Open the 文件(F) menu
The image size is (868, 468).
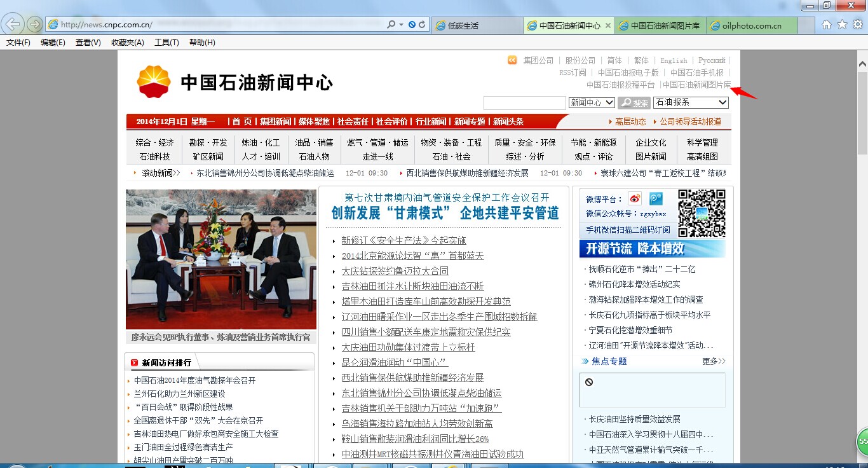[18, 43]
